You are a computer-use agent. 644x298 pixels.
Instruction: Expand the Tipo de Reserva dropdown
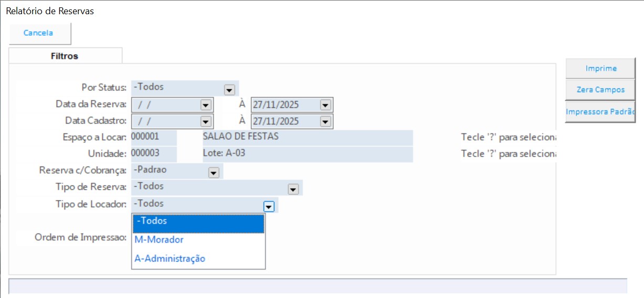tap(293, 190)
